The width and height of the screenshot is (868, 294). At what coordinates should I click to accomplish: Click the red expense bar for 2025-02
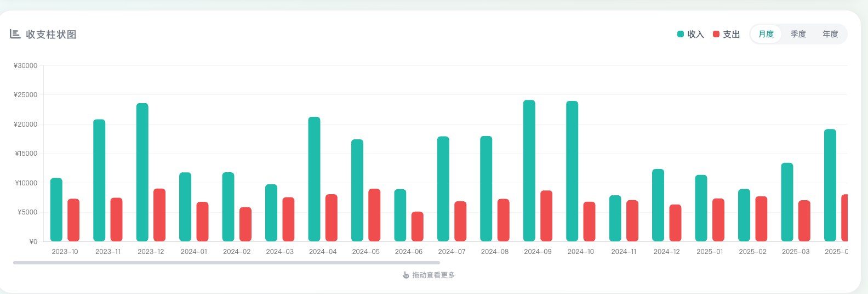[x=761, y=219]
